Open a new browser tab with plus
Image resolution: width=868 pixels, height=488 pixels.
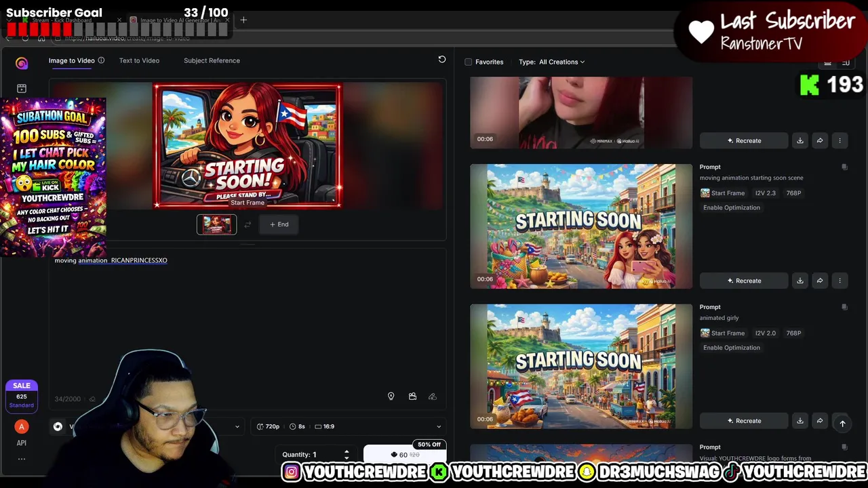click(x=243, y=20)
